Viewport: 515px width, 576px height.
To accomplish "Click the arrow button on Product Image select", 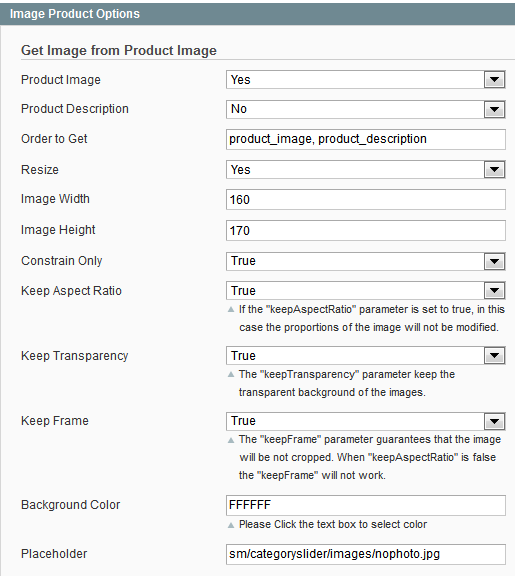I will (494, 80).
